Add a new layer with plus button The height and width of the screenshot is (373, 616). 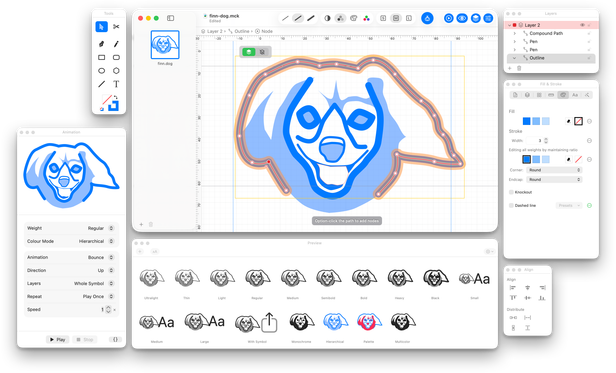click(x=510, y=68)
